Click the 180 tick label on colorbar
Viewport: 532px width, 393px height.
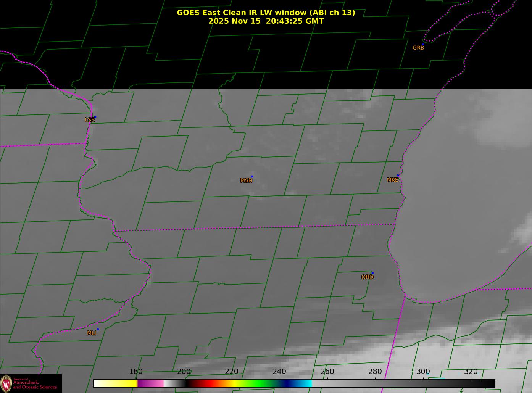click(135, 372)
